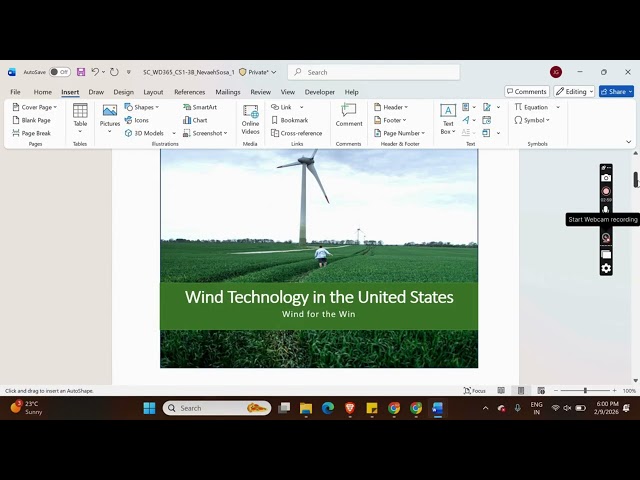Open Customize Quick Access Toolbar arrow
Image resolution: width=640 pixels, height=480 pixels.
[x=129, y=72]
